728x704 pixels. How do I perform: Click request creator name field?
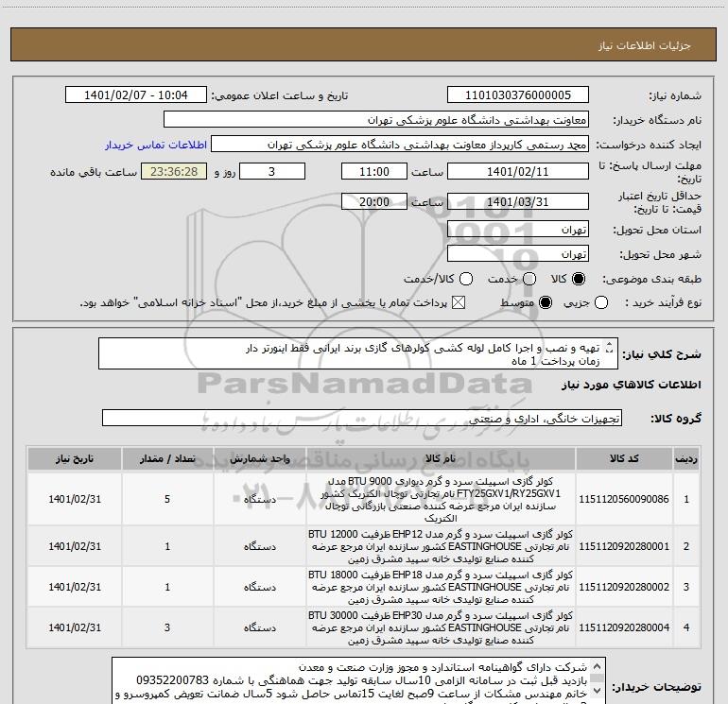click(400, 145)
